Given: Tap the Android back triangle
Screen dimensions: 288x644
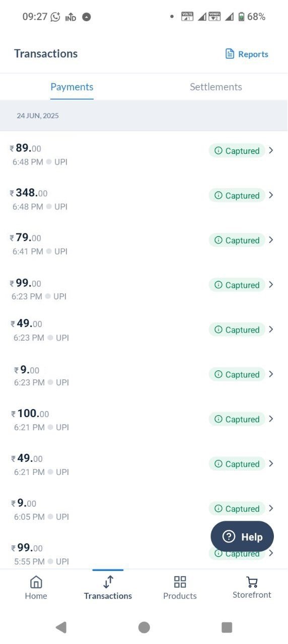Looking at the screenshot, I should [61, 627].
